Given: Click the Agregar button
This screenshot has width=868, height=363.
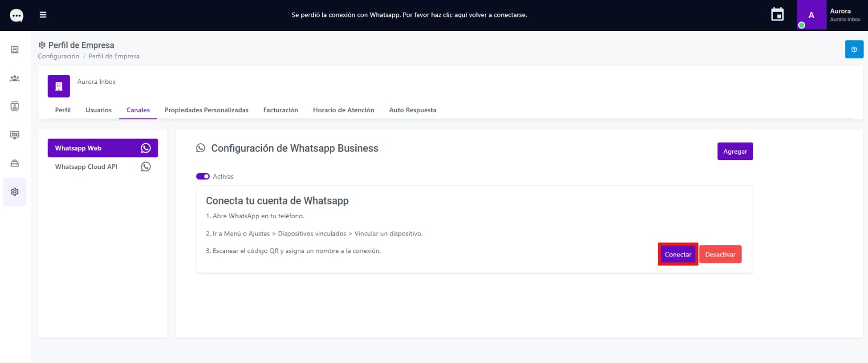Looking at the screenshot, I should [x=735, y=151].
